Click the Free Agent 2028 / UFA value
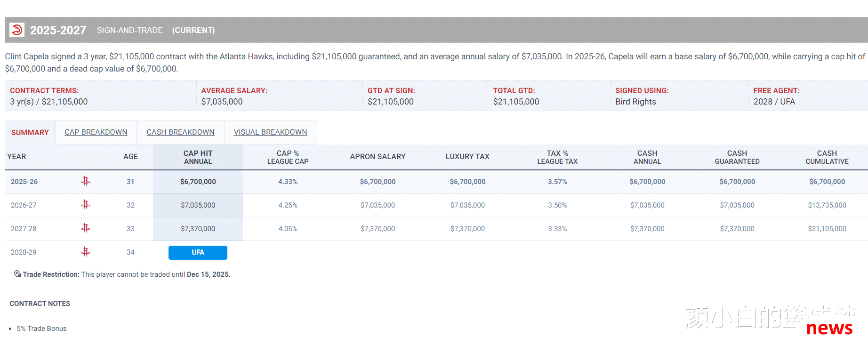Image resolution: width=868 pixels, height=345 pixels. pos(774,102)
